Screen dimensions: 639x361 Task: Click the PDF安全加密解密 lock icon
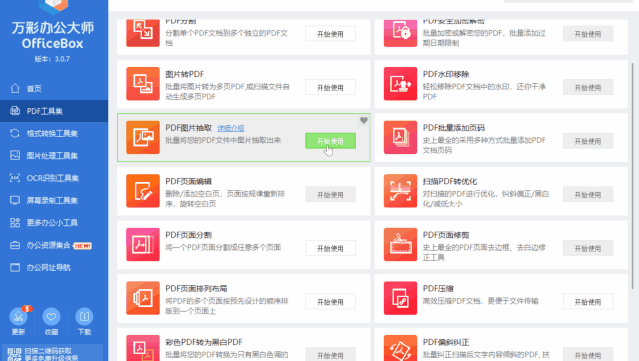tap(400, 33)
